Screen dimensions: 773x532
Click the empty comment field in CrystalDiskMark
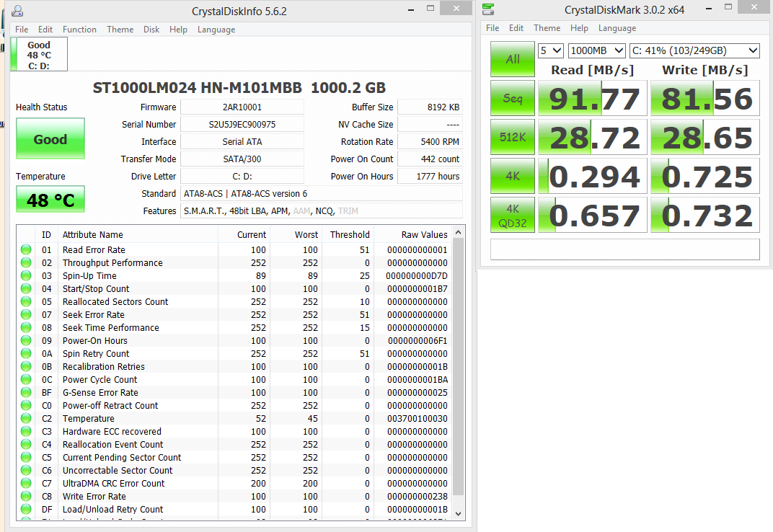(625, 249)
